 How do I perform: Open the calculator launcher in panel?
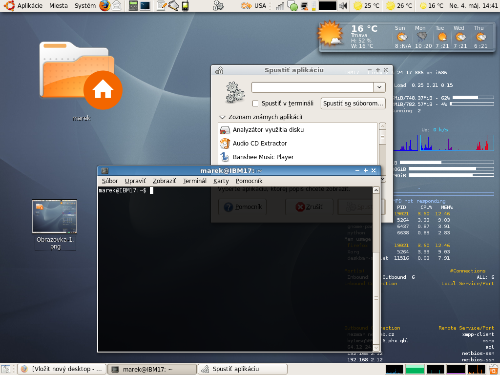coord(133,6)
